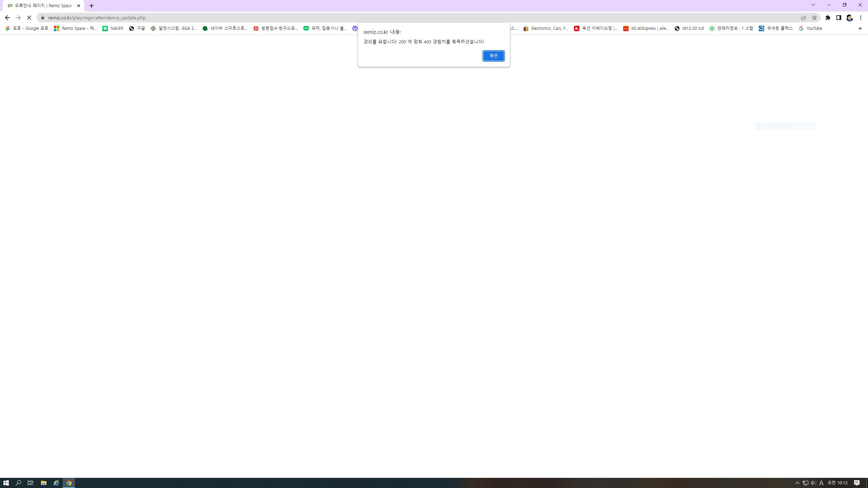Go back to the previous page
The height and width of the screenshot is (488, 868).
coord(7,18)
